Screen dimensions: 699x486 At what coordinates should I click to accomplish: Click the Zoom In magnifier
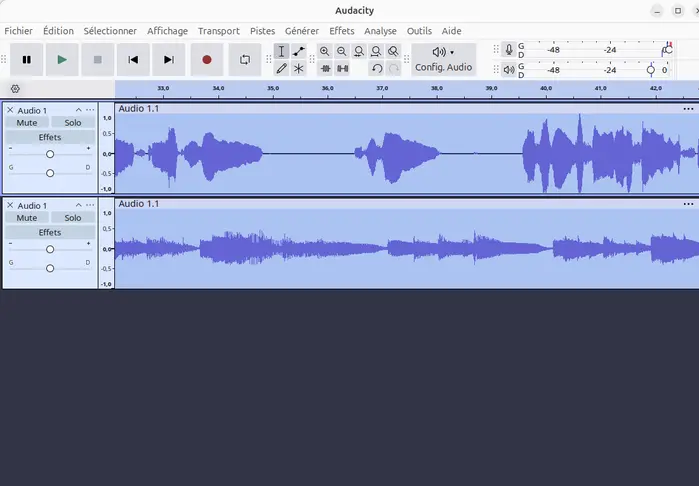pyautogui.click(x=325, y=51)
